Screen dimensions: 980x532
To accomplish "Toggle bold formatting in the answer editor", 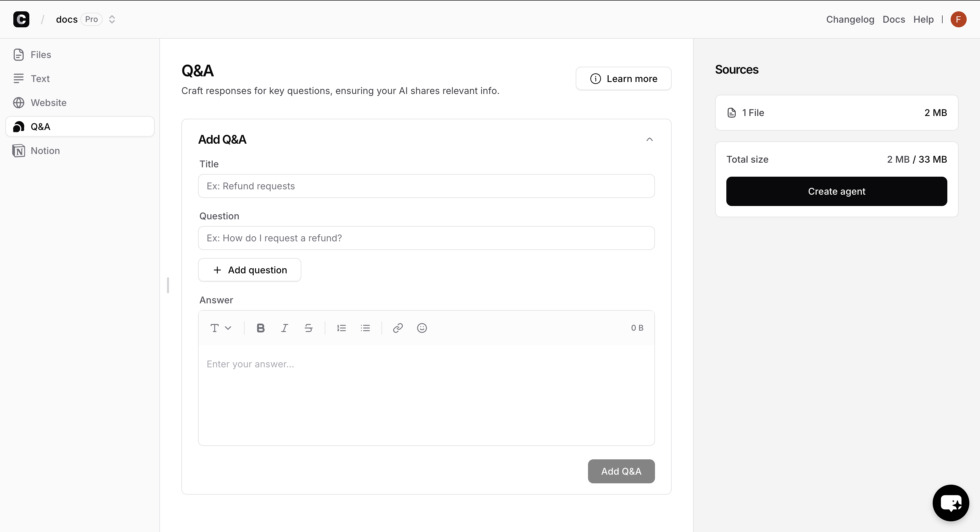I will 260,328.
